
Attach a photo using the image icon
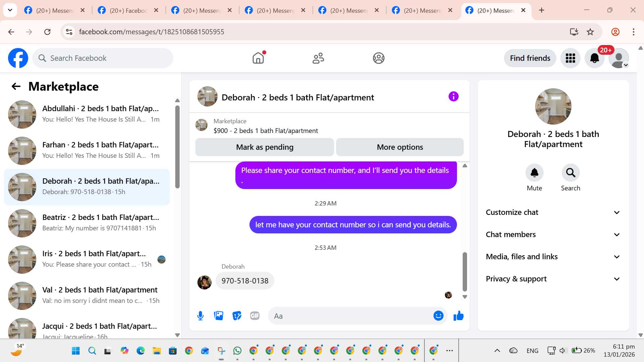pos(219,316)
